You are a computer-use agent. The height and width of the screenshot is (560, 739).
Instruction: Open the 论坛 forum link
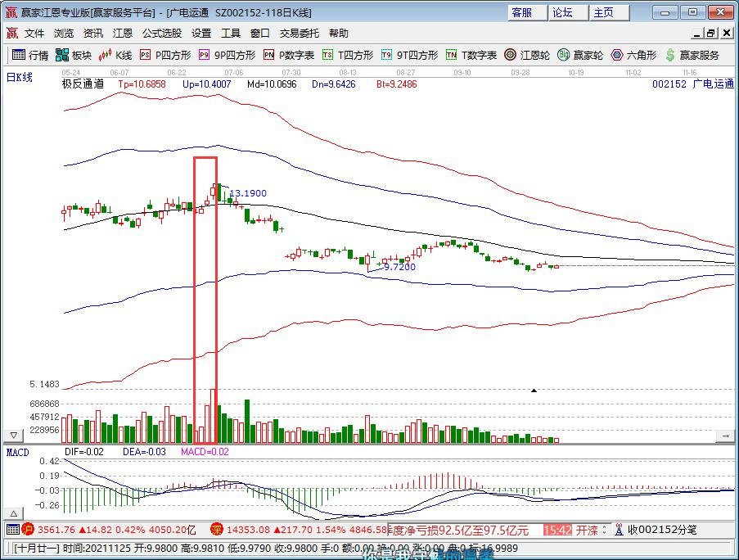click(563, 12)
